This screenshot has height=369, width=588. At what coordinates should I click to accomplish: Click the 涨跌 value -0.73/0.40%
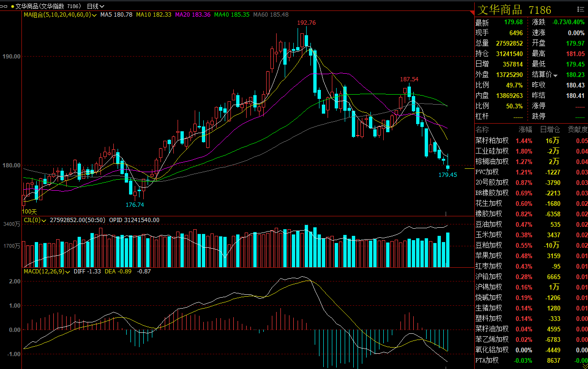(x=568, y=22)
